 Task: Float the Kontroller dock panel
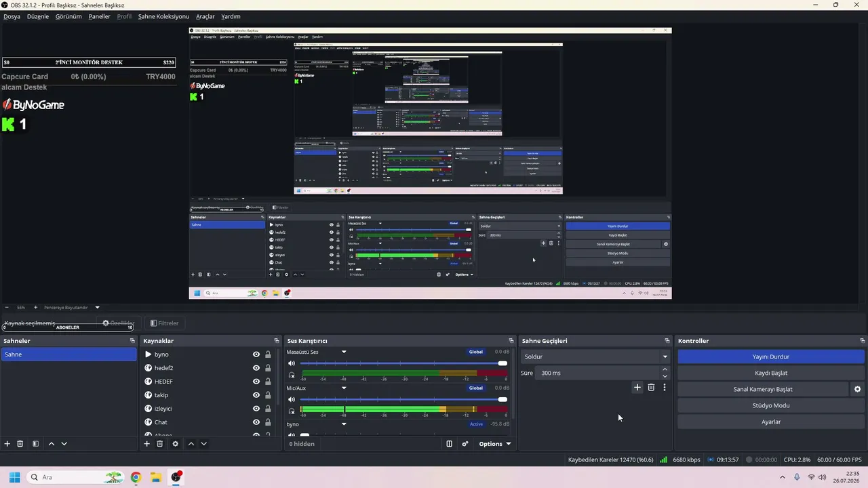863,341
